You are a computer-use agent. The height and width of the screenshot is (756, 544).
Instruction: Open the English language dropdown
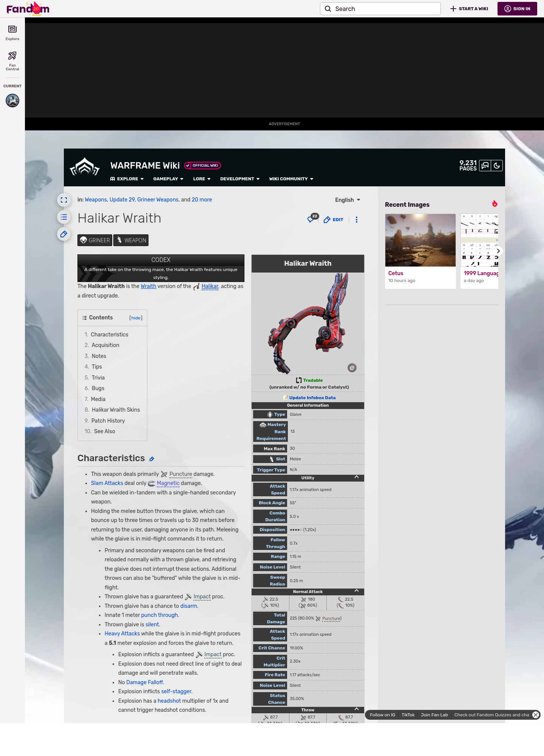click(x=348, y=200)
